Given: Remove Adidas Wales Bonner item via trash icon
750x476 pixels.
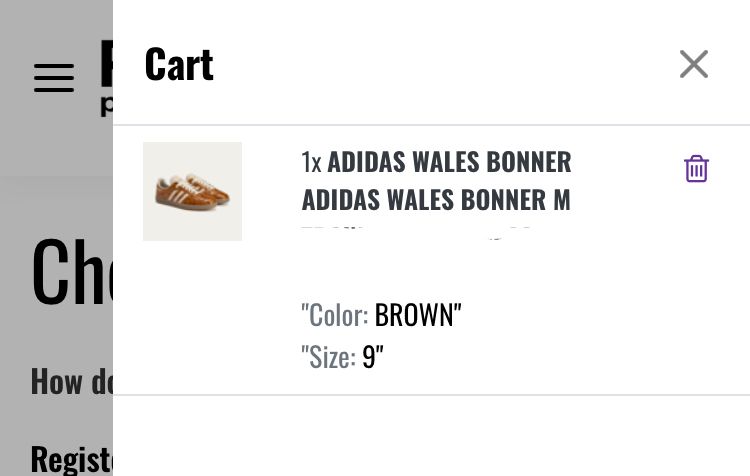Looking at the screenshot, I should (696, 168).
